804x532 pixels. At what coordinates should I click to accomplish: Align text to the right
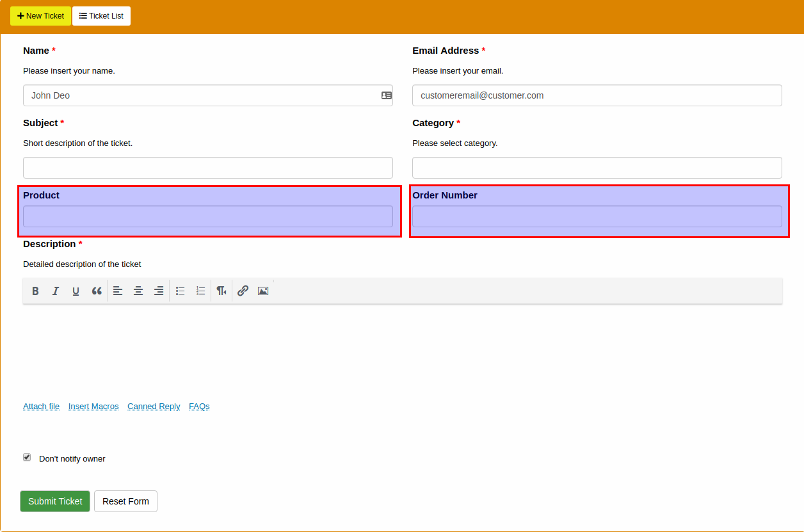coord(158,291)
